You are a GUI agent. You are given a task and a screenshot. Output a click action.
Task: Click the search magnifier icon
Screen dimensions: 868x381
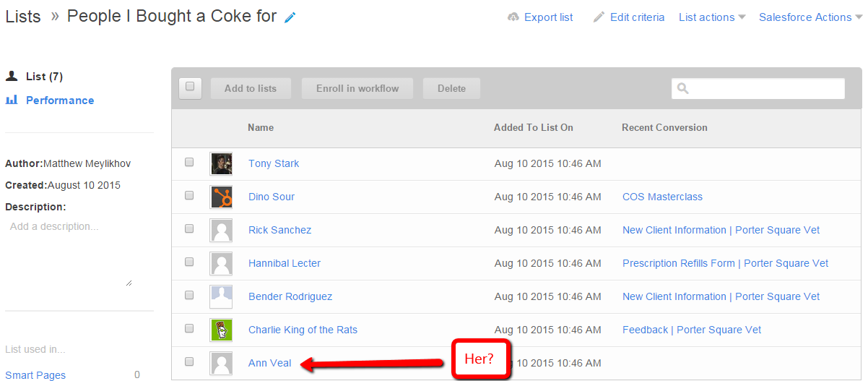(x=683, y=89)
